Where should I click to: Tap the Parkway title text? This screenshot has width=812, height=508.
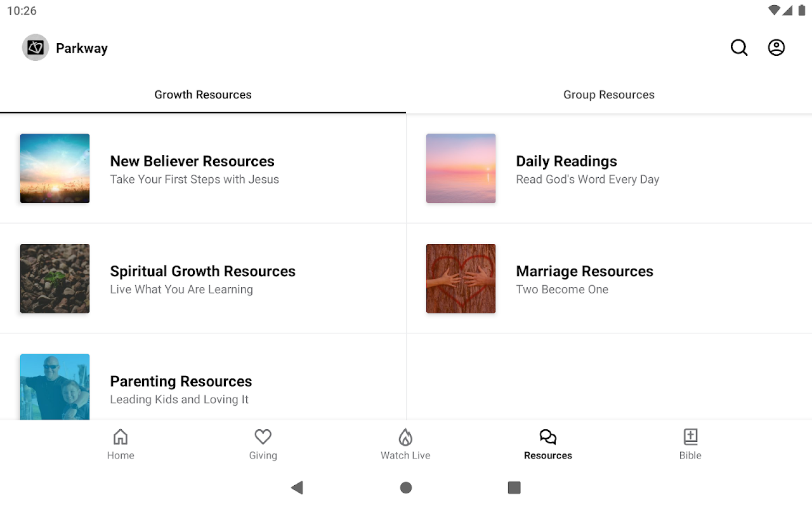click(x=82, y=48)
